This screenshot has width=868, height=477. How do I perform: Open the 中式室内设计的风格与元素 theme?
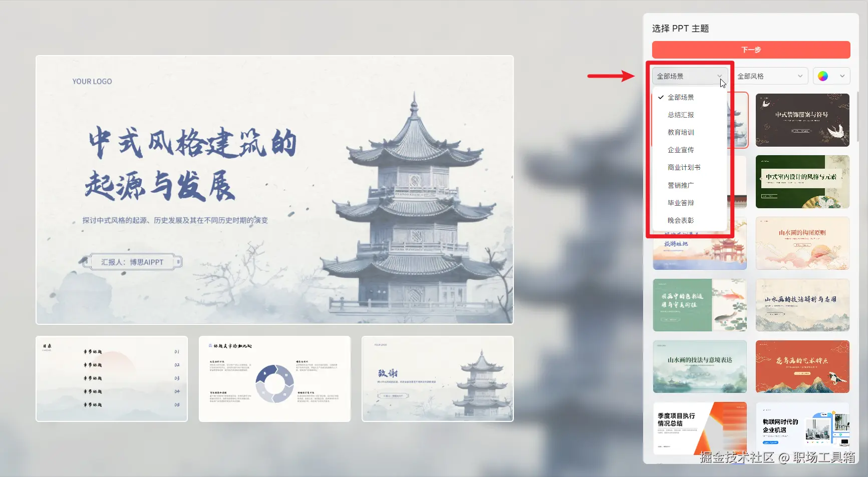pos(802,182)
